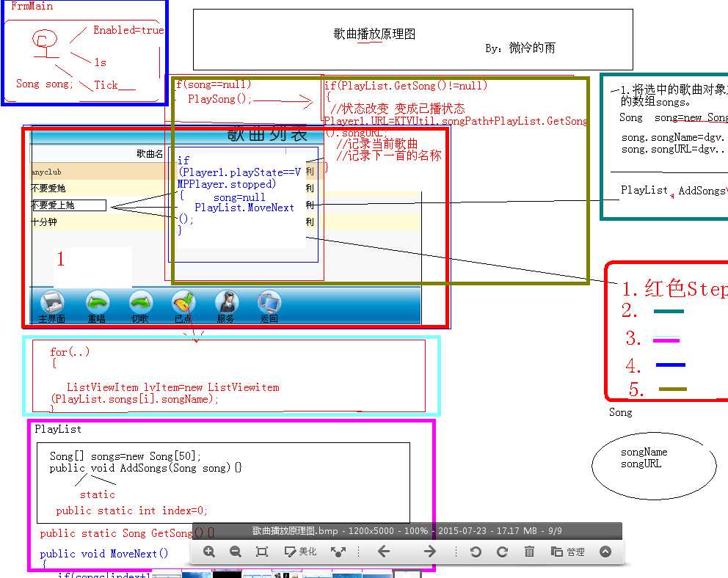Open the 管理 manage button
Viewport: 728px width, 578px height.
pos(567,552)
